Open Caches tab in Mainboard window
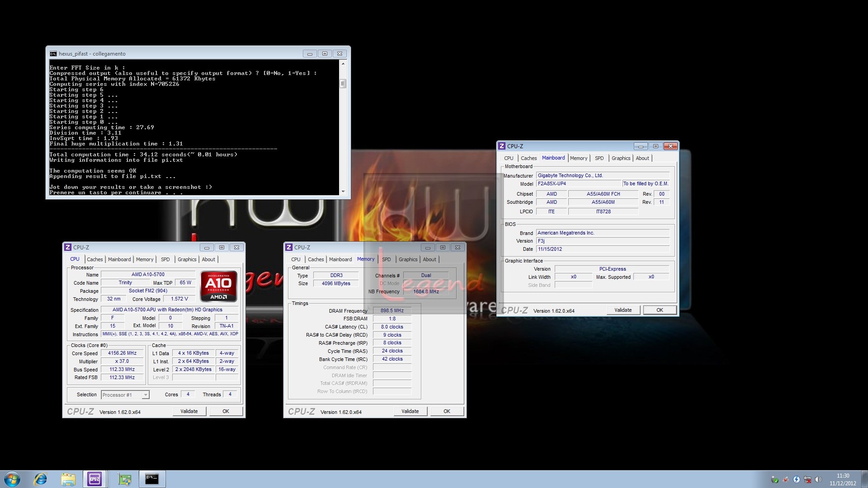Screen dimensions: 868x488 [529, 158]
